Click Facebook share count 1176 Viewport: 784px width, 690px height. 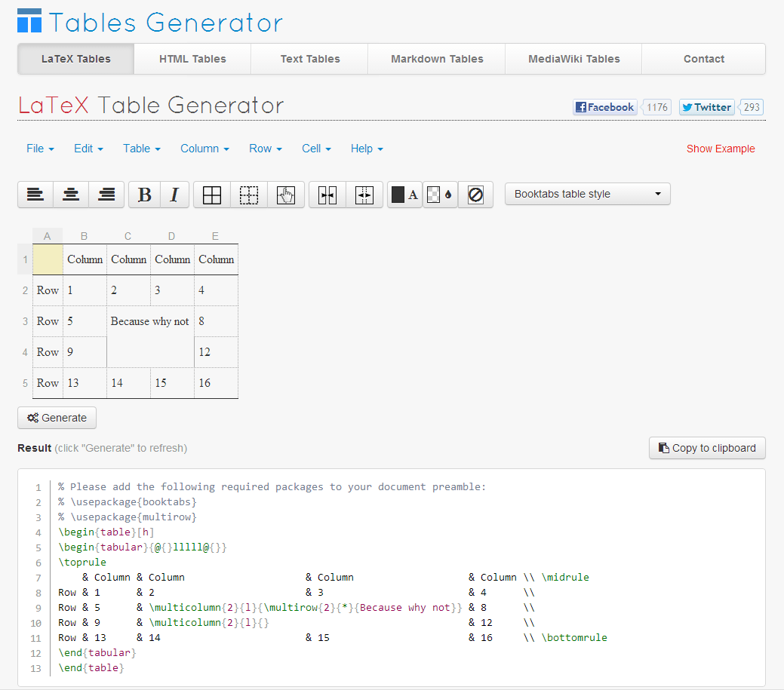point(656,107)
